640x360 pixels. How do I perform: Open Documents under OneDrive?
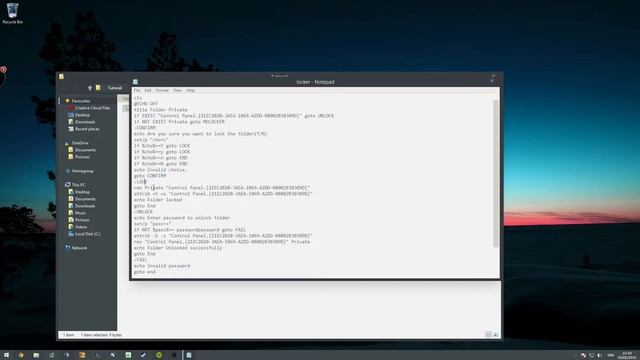85,150
